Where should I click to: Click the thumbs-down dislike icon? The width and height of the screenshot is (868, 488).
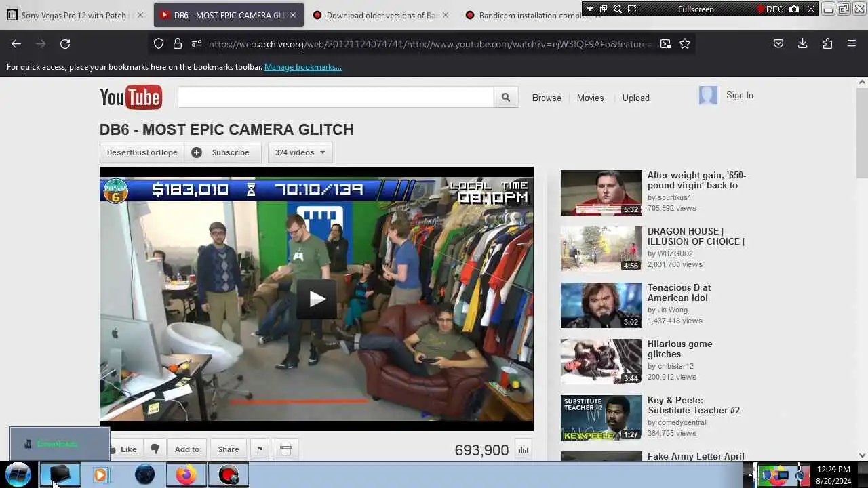155,449
